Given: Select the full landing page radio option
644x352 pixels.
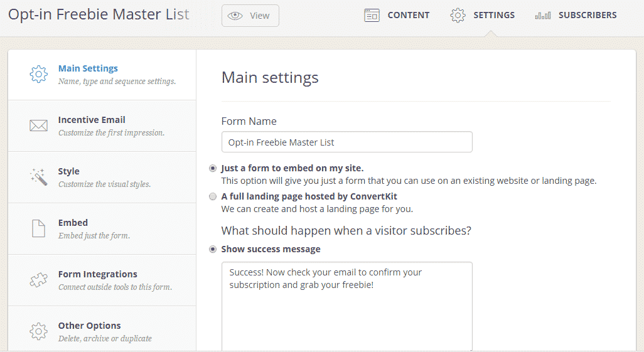Looking at the screenshot, I should (213, 196).
